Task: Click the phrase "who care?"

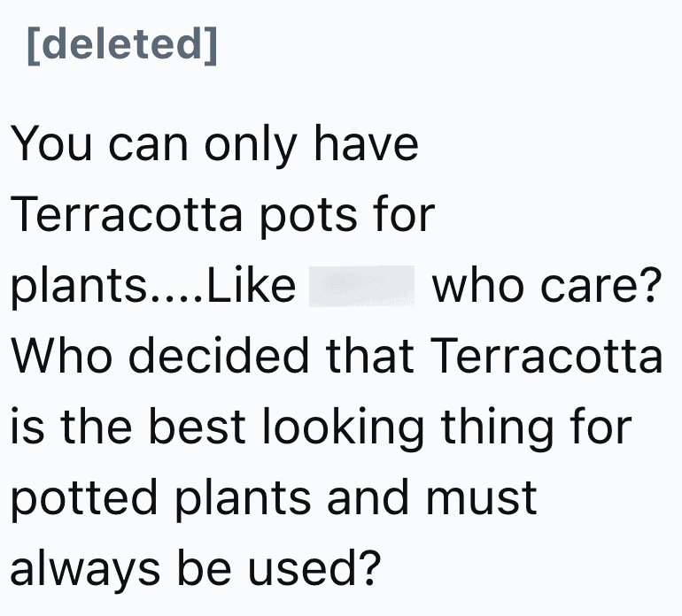Action: (x=546, y=285)
